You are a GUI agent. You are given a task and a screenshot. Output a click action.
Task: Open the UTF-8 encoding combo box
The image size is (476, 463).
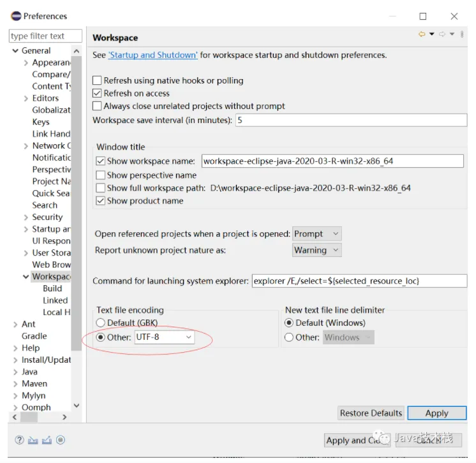point(164,337)
